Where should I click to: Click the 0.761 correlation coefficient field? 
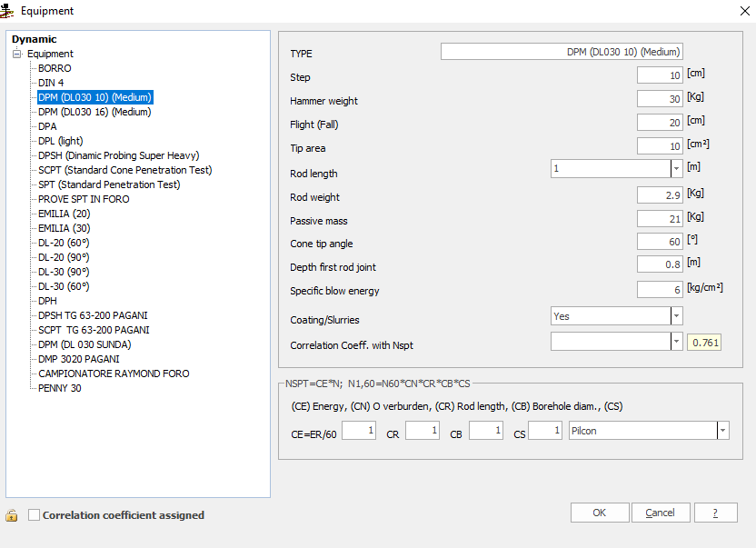[x=704, y=343]
